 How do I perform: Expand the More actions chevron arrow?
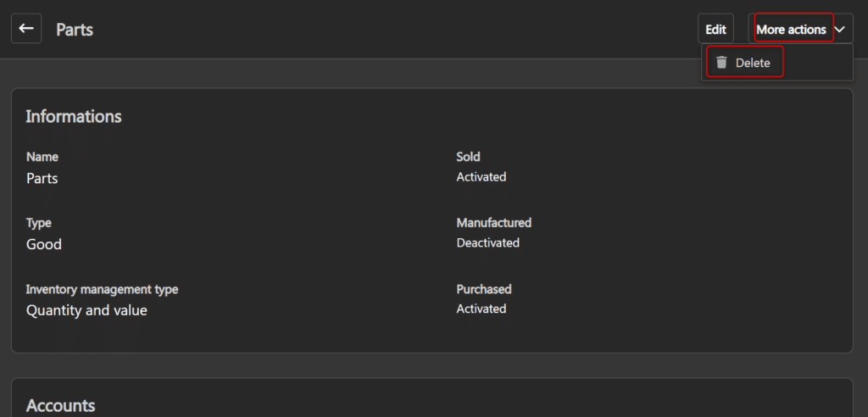[840, 30]
